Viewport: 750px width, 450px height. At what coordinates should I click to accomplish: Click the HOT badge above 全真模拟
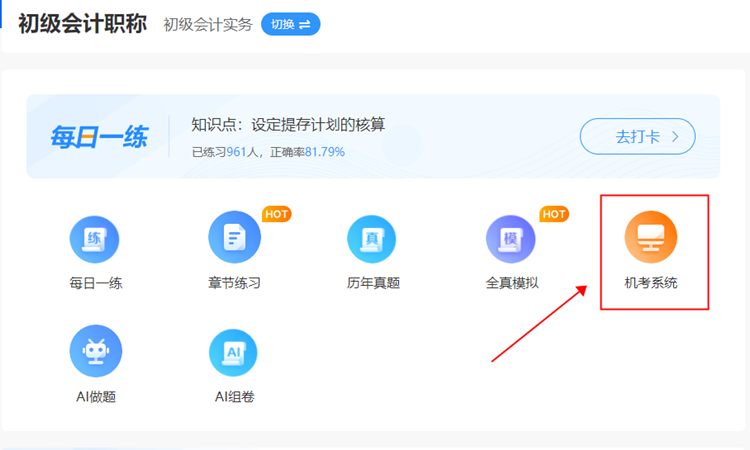click(x=554, y=214)
